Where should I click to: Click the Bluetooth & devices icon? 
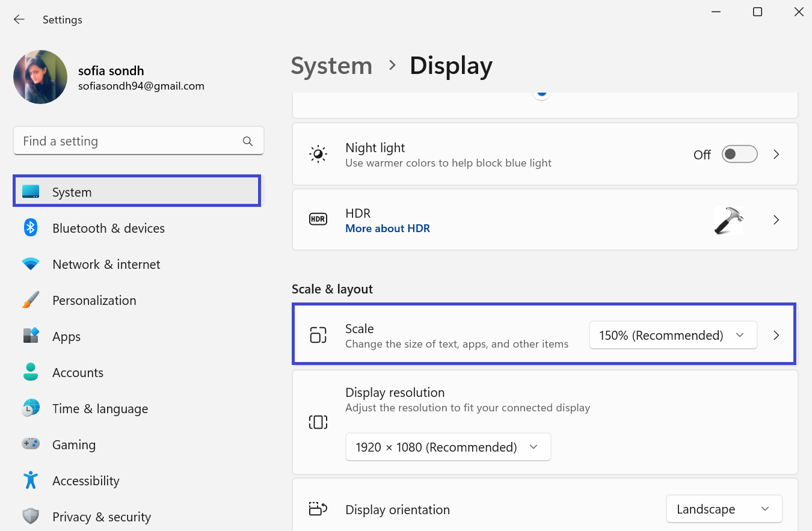(31, 228)
